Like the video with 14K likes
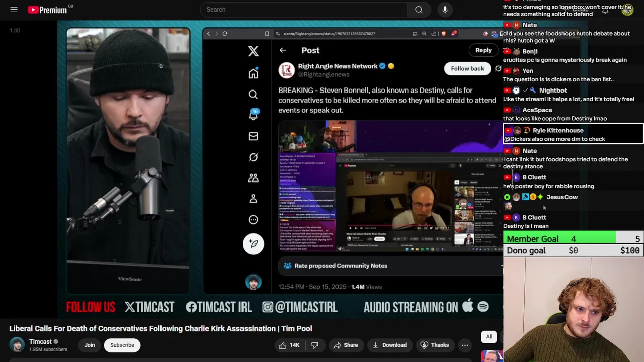Viewport: 644px width, 362px height. click(289, 345)
